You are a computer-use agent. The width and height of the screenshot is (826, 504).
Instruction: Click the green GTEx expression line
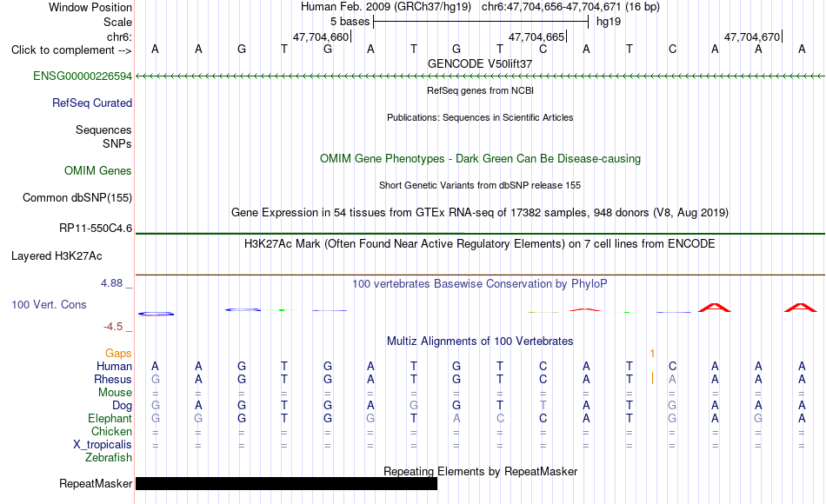pyautogui.click(x=480, y=233)
